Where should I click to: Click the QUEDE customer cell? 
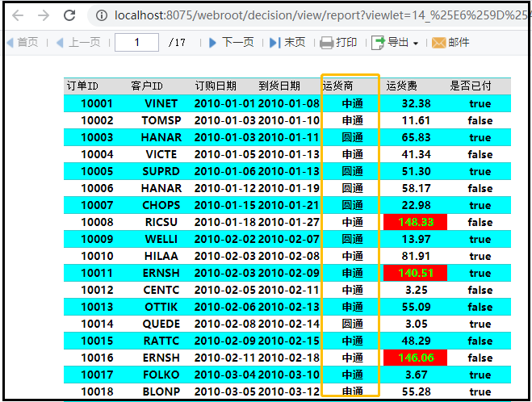(x=161, y=324)
